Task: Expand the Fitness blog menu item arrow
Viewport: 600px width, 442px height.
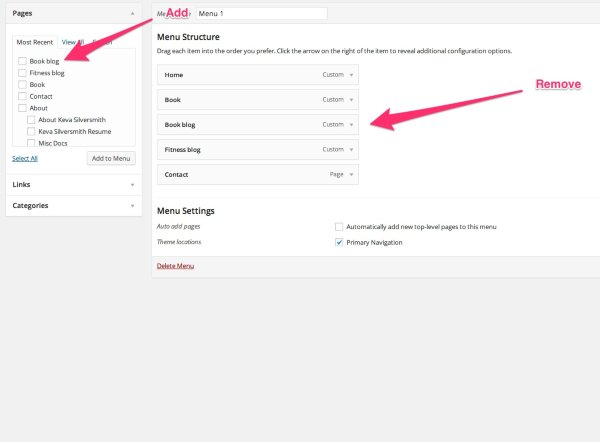Action: tap(351, 149)
